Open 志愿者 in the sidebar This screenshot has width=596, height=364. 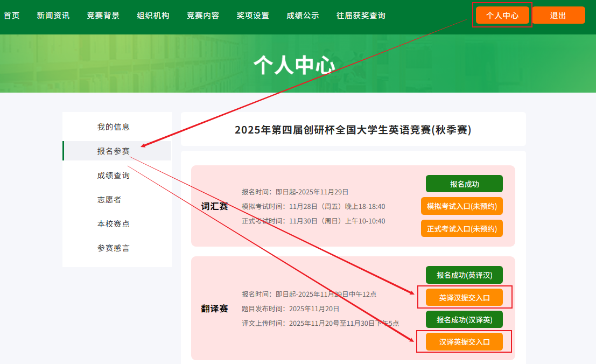click(109, 200)
